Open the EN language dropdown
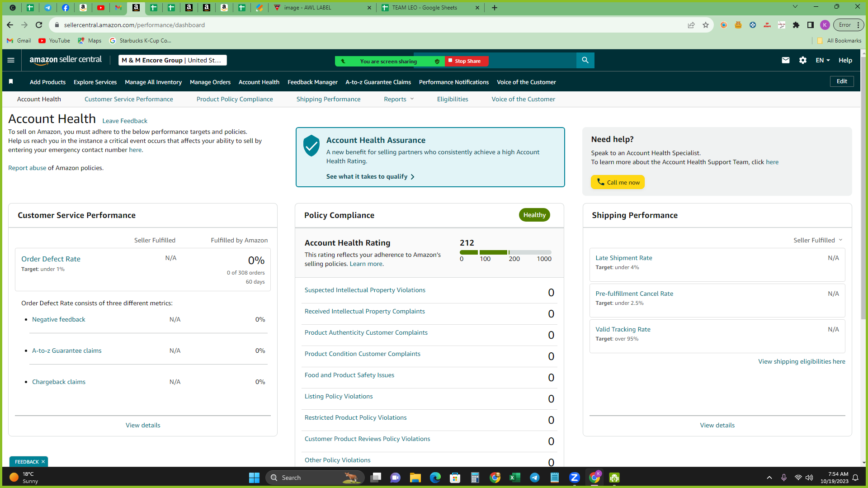The width and height of the screenshot is (868, 488). [823, 60]
